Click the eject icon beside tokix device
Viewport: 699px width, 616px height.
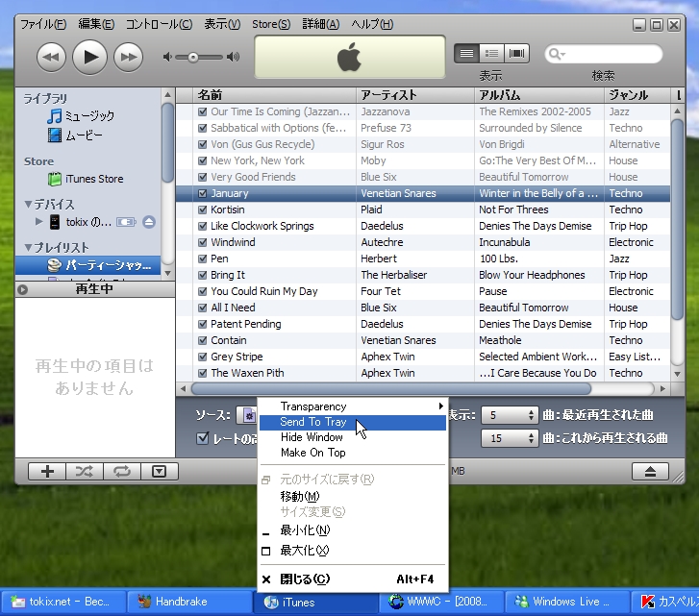[149, 222]
